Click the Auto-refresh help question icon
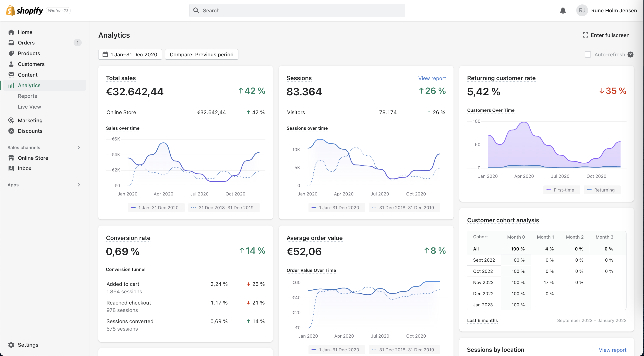Viewport: 644px width, 356px height. click(630, 55)
